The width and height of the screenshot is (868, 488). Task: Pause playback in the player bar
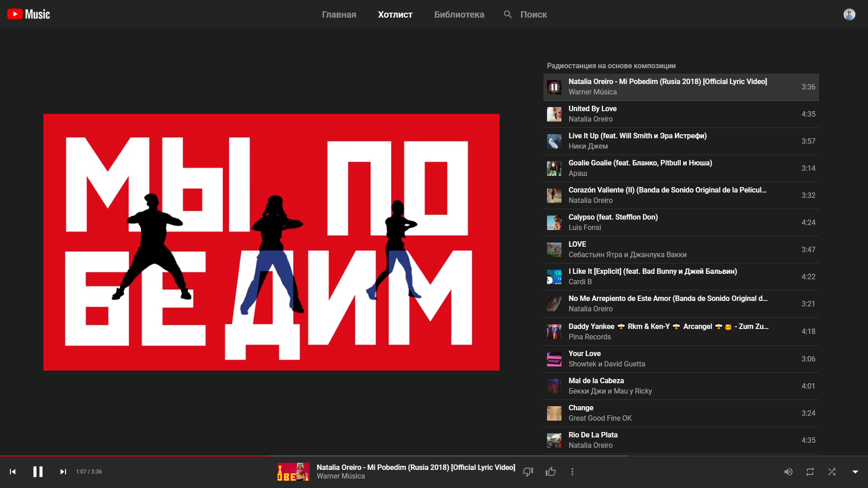(38, 472)
